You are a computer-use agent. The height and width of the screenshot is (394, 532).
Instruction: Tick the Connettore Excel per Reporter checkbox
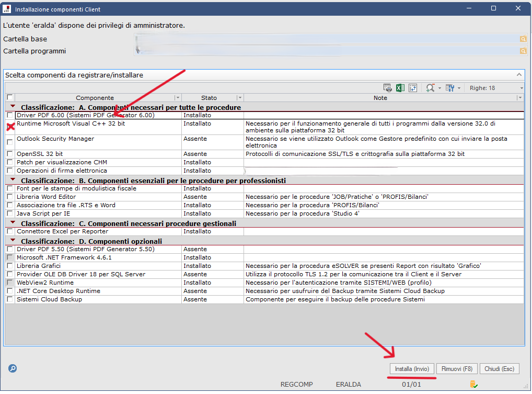[x=10, y=231]
